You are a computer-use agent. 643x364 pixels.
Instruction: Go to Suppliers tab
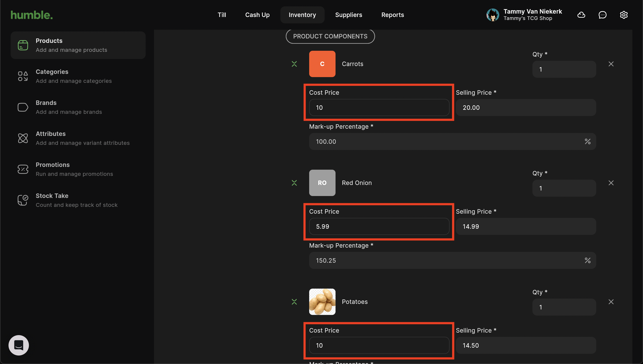pyautogui.click(x=349, y=15)
